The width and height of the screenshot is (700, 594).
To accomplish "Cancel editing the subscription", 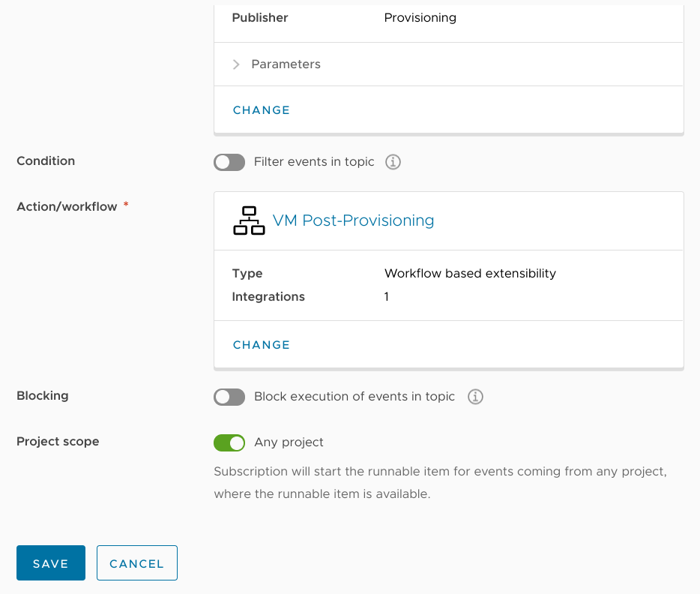I will (x=137, y=562).
